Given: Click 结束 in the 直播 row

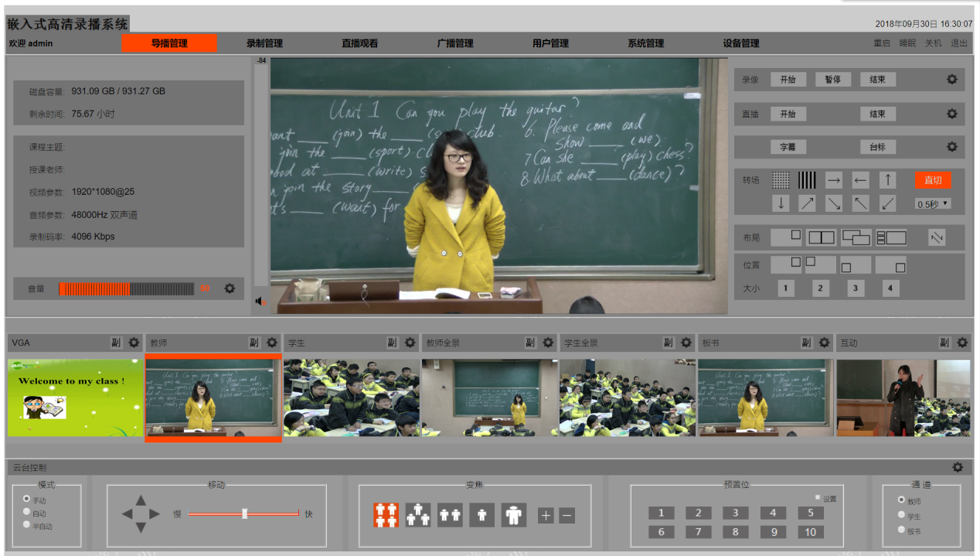Looking at the screenshot, I should pos(878,114).
